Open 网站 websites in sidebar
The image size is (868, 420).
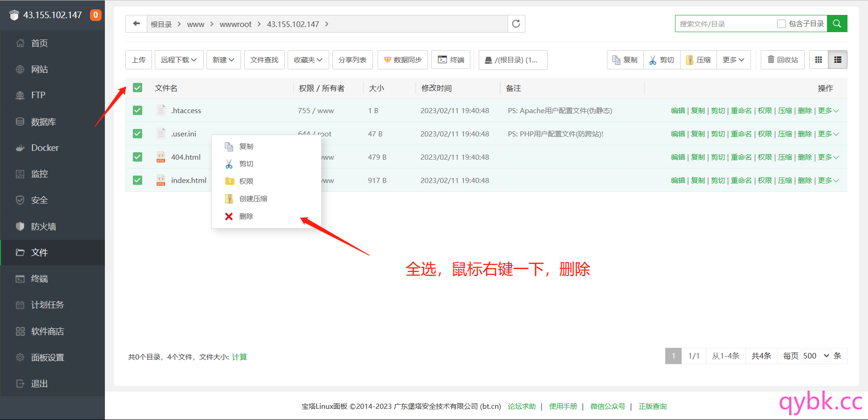(52, 69)
